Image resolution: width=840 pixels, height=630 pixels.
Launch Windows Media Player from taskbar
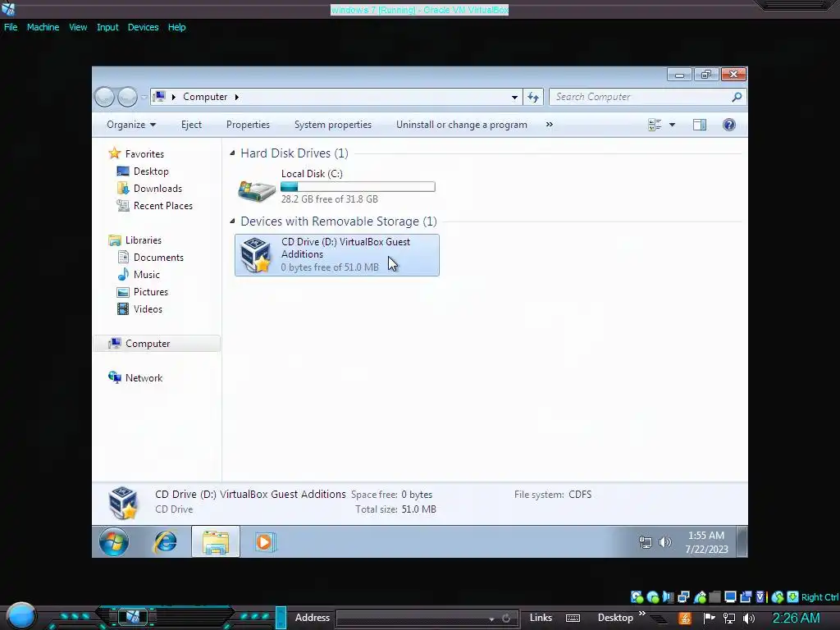tap(265, 542)
